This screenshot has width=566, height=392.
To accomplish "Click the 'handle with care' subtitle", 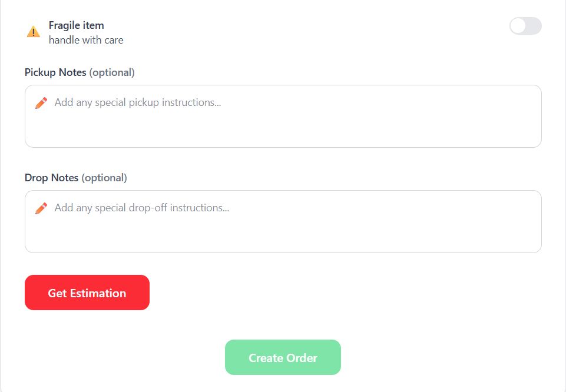I will tap(86, 40).
